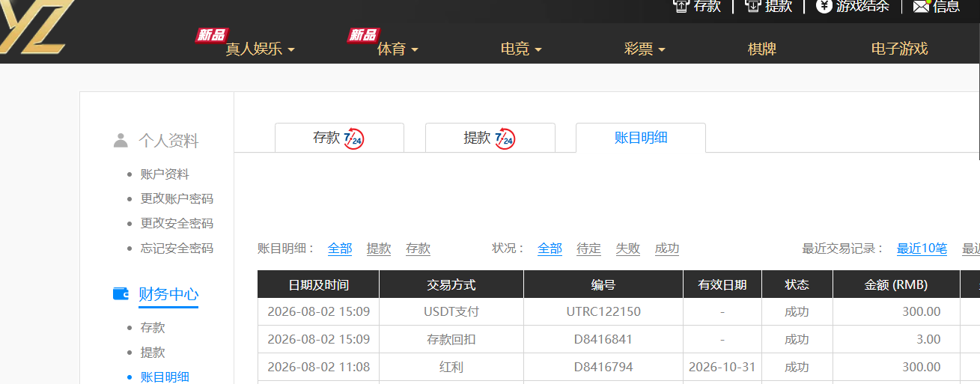Screen dimensions: 980x384
Task: Filter 状况 by 失败
Action: 627,249
